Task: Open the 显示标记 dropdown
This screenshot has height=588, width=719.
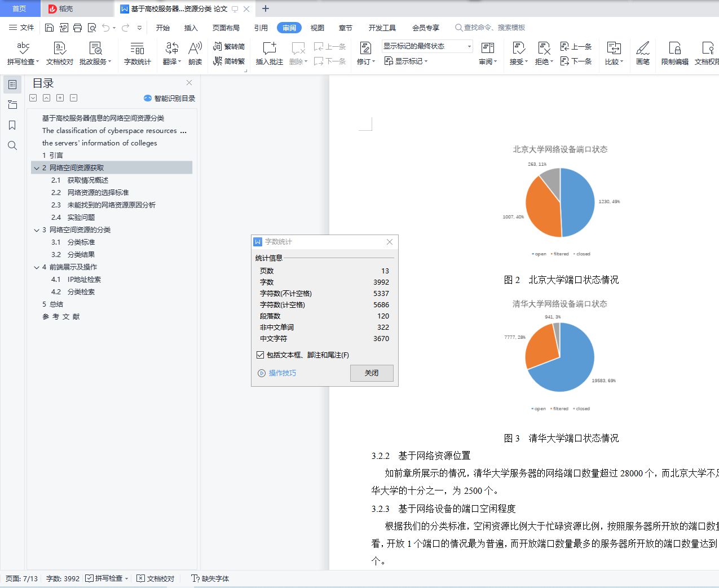Action: tap(406, 61)
